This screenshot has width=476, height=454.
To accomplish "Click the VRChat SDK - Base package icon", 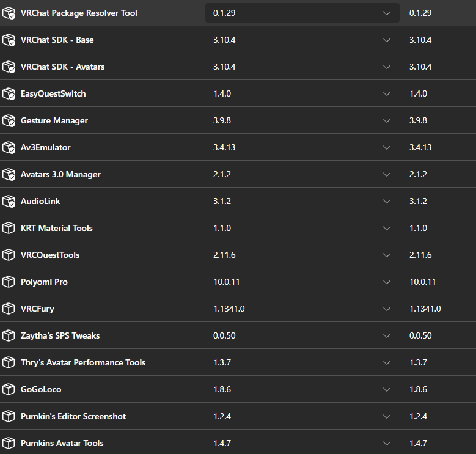I will (9, 40).
